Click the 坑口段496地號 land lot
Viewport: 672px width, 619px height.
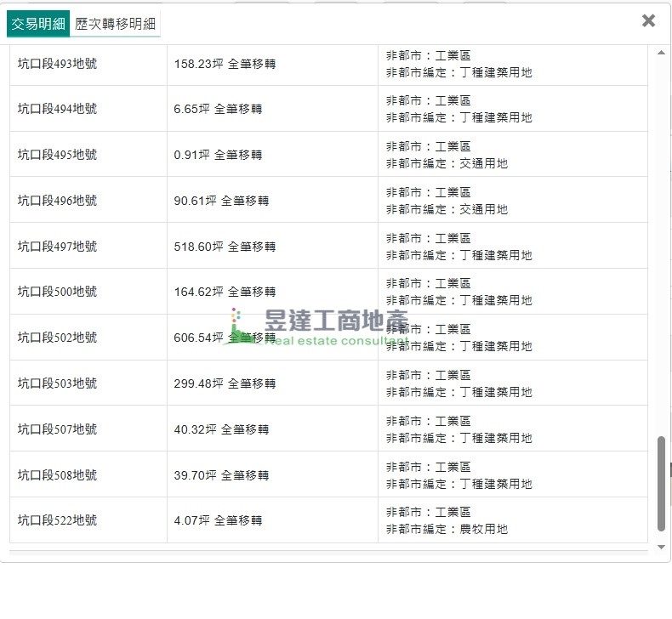pyautogui.click(x=58, y=201)
